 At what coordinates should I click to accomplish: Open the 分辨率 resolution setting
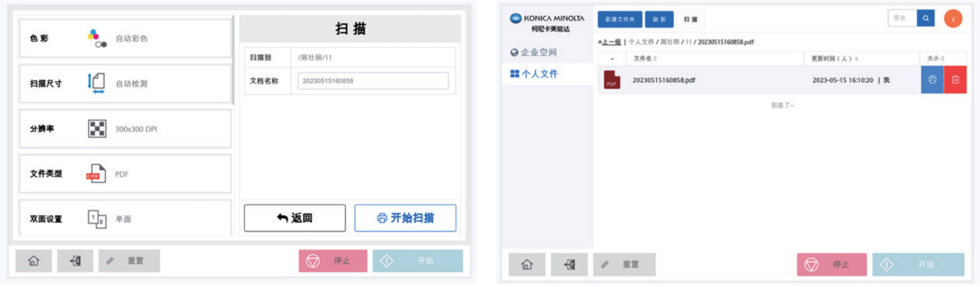pyautogui.click(x=125, y=129)
